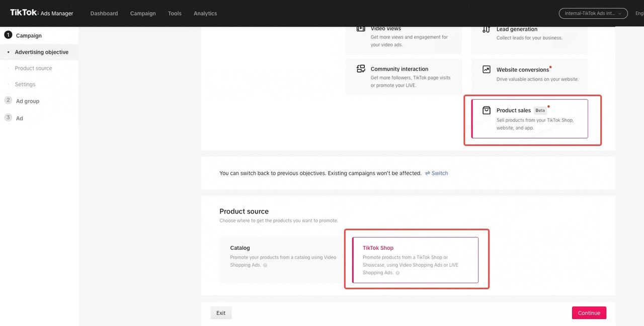Expand the Ad group step in sidebar
Viewport: 644px width, 326px height.
28,101
